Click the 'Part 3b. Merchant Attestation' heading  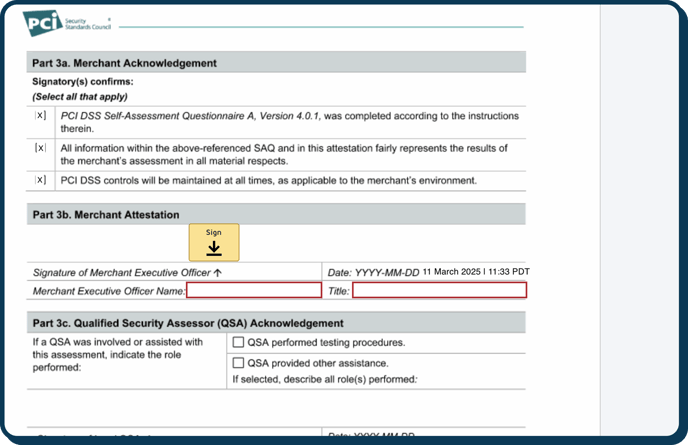(x=106, y=215)
